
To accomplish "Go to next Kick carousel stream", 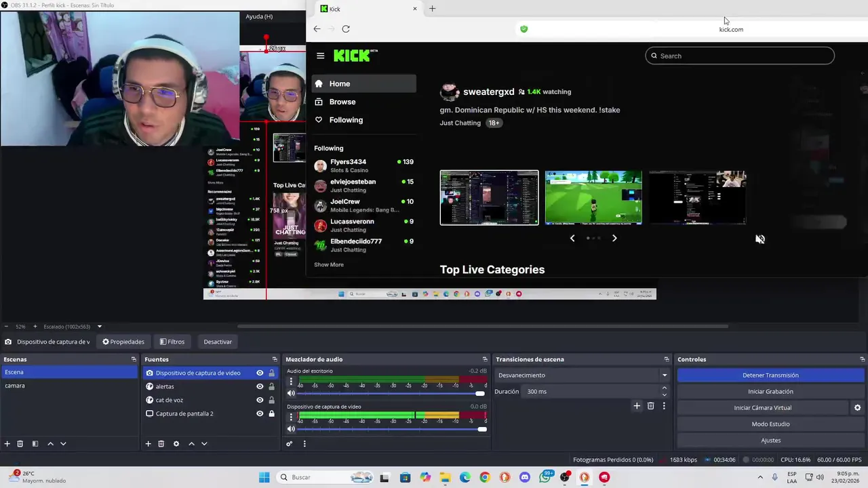I will click(614, 238).
